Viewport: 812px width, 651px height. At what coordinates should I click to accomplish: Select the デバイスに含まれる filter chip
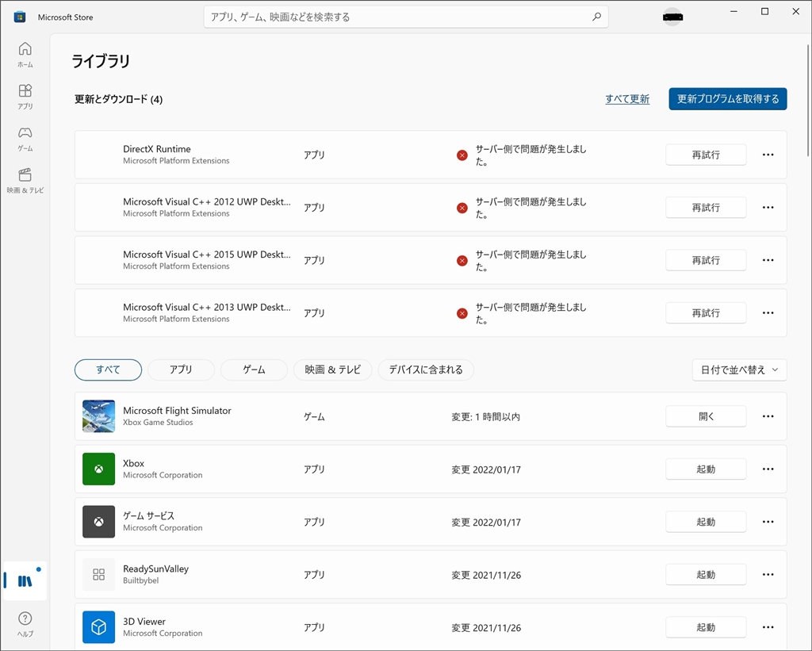click(426, 370)
